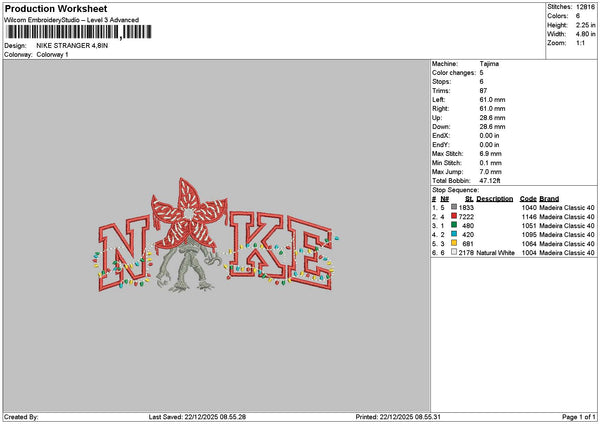Click the 'Colorway 1' value

click(52, 55)
